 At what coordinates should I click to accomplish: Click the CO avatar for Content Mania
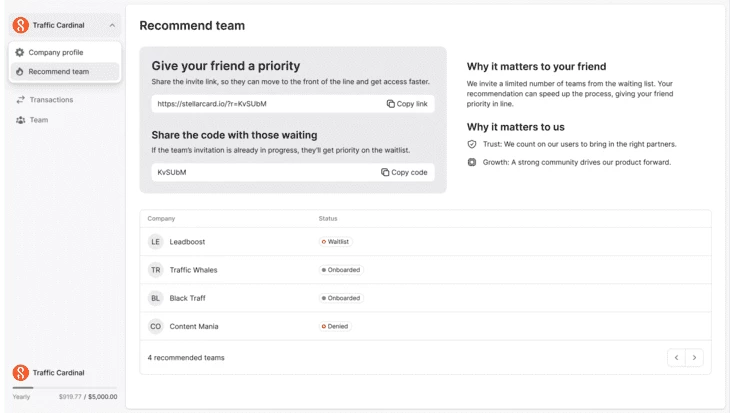pos(155,326)
